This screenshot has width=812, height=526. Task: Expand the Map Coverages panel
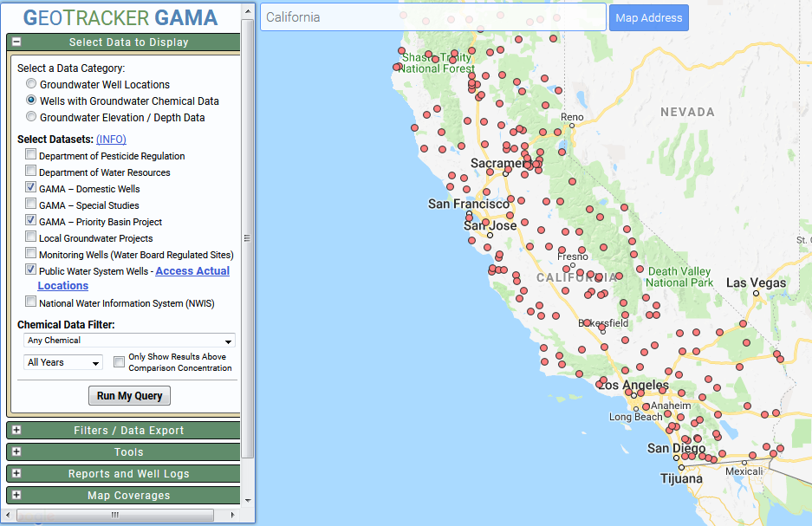click(16, 496)
